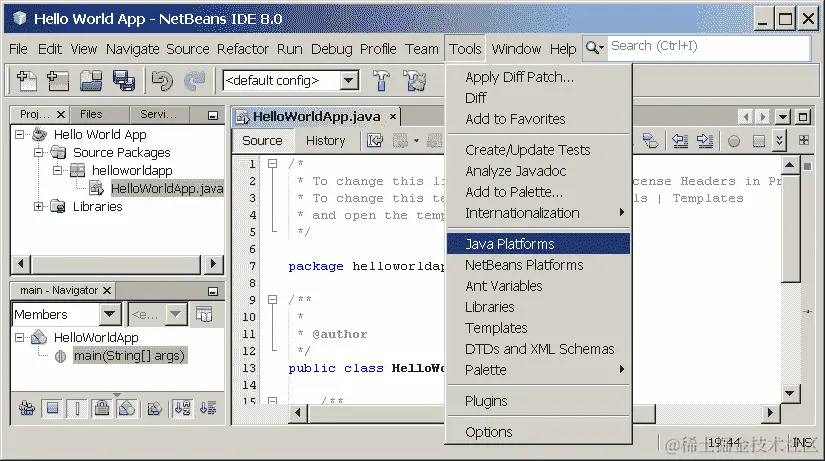825x461 pixels.
Task: Close the Projects tab
Action: pyautogui.click(x=61, y=114)
